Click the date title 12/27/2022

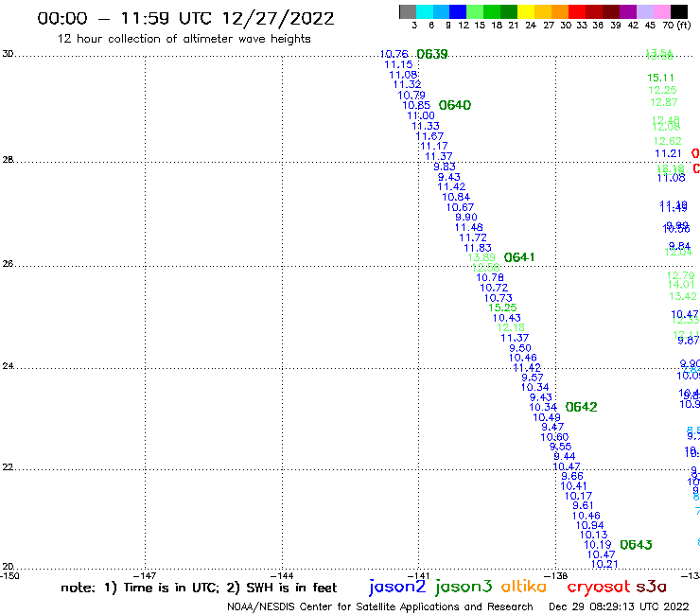point(278,19)
